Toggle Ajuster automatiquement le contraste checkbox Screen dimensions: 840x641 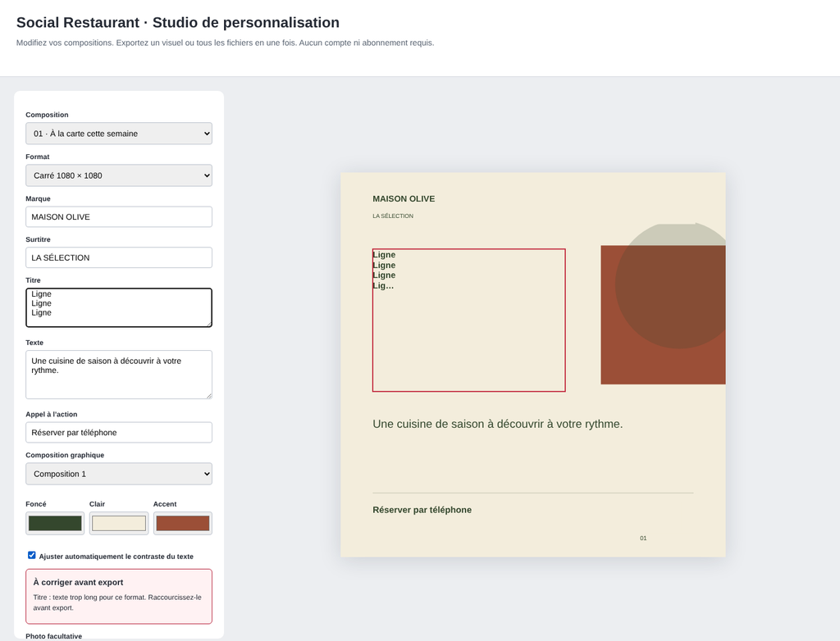(32, 555)
